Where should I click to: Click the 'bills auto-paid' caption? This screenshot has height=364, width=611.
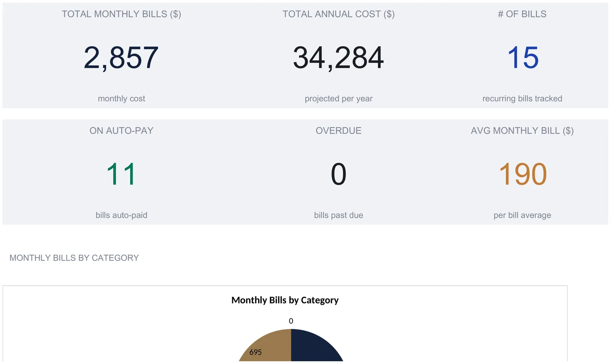coord(121,215)
